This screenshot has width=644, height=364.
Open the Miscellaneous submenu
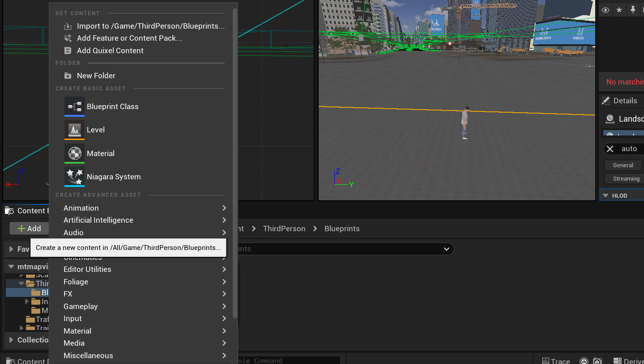(x=144, y=356)
